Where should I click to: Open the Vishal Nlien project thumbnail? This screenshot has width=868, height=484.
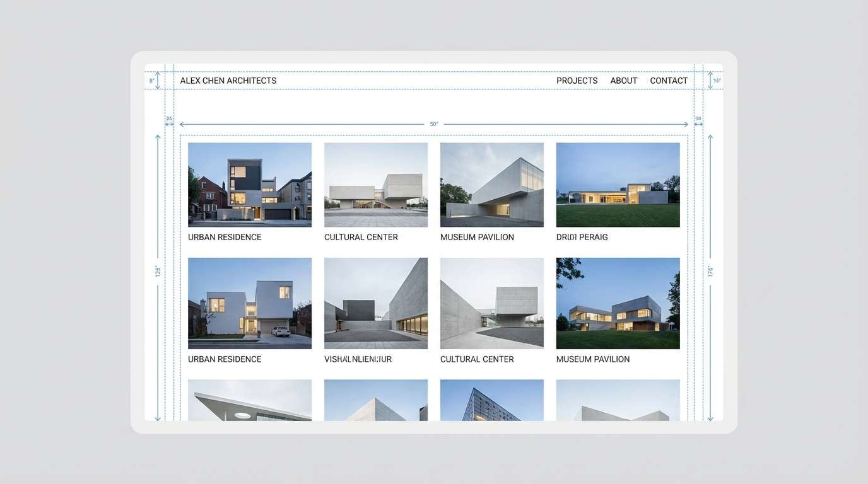(376, 302)
